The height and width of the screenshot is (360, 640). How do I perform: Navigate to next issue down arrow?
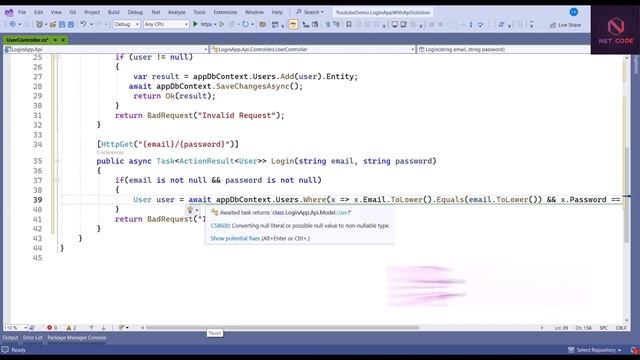104,328
